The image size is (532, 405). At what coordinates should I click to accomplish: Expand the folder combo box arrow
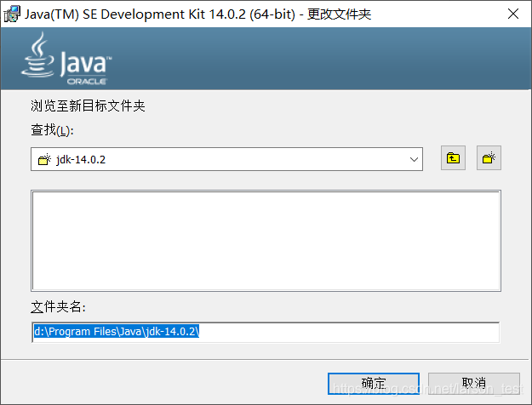click(414, 159)
